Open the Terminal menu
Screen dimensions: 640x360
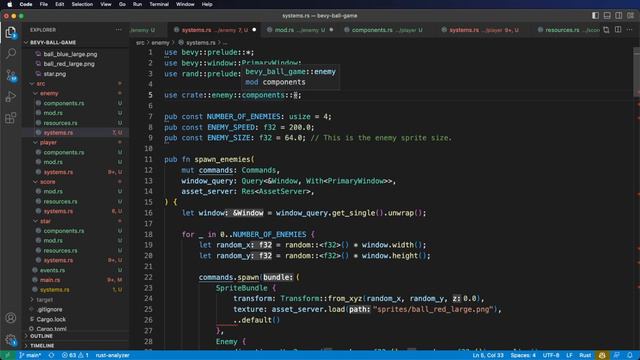tap(159, 4)
